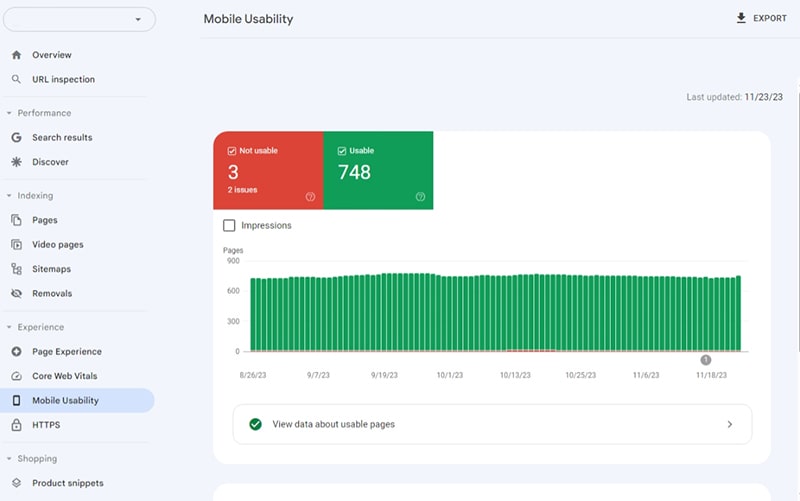800x501 pixels.
Task: Open the Discover report label
Action: click(x=50, y=162)
